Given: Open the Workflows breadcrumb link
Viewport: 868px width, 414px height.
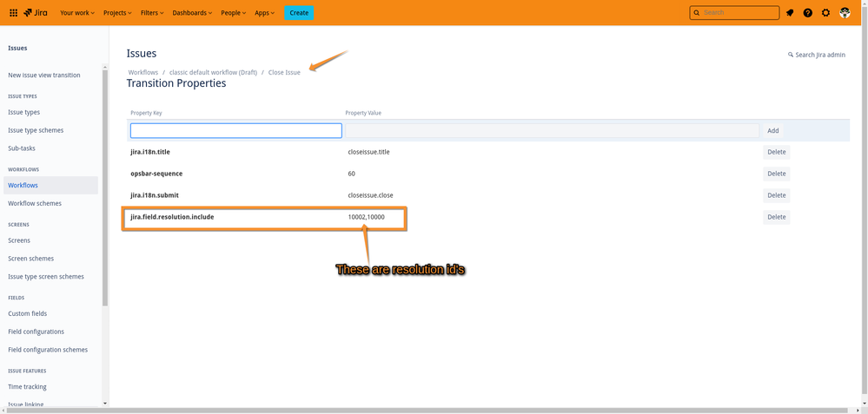Looking at the screenshot, I should (142, 72).
